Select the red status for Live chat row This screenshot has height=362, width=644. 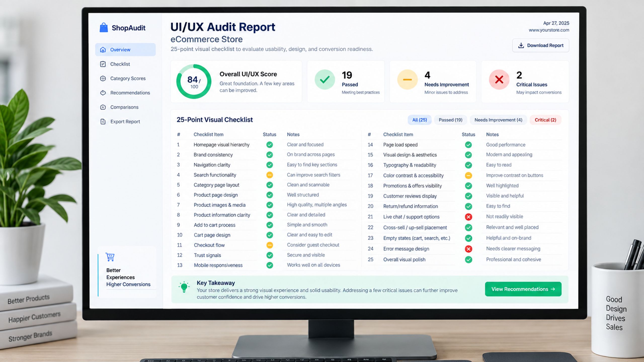pos(468,217)
